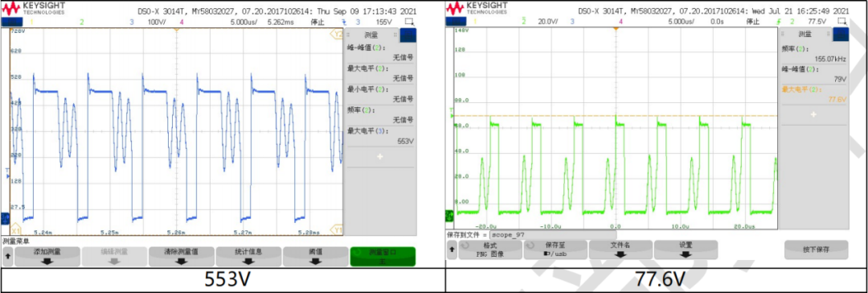This screenshot has width=868, height=293.
Task: Click the blue sidebar tab beside 测量 on right scope
Action: tap(840, 35)
